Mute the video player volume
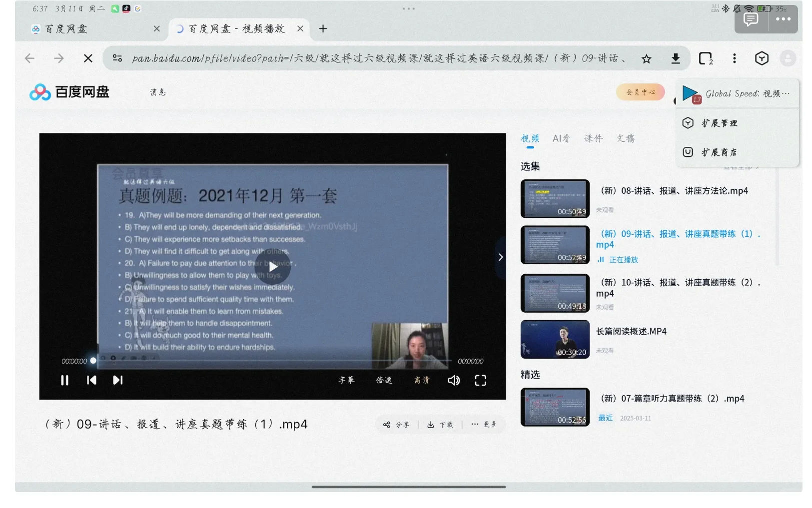The height and width of the screenshot is (508, 812). (454, 380)
